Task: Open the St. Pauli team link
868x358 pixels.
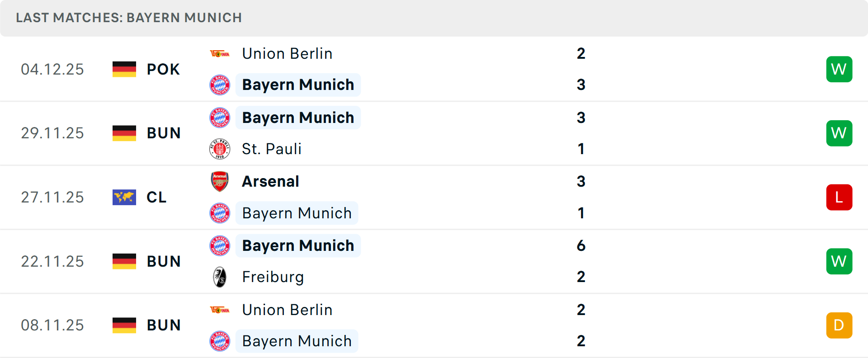Action: pyautogui.click(x=272, y=149)
